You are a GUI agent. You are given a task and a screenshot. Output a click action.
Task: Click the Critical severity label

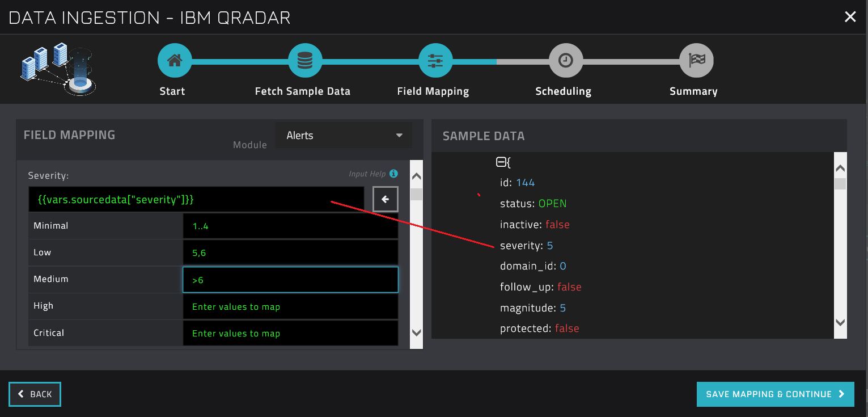[x=49, y=333]
